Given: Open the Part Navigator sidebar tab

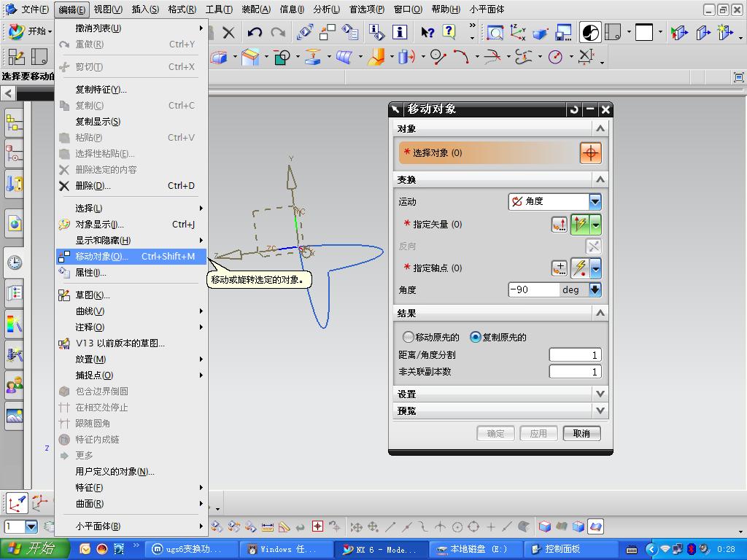Looking at the screenshot, I should pos(14,155).
